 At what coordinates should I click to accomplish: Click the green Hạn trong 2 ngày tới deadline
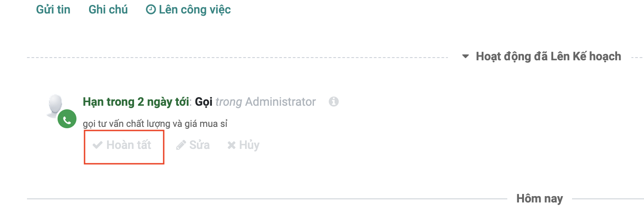135,102
